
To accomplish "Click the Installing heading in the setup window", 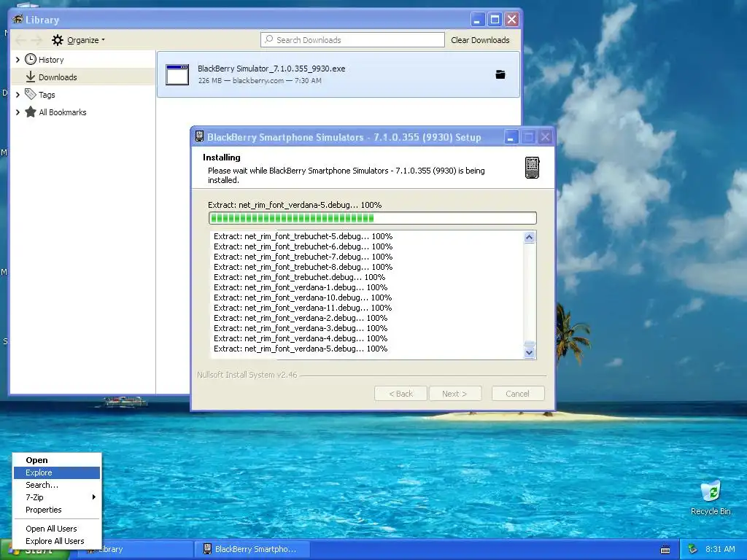I will click(222, 157).
